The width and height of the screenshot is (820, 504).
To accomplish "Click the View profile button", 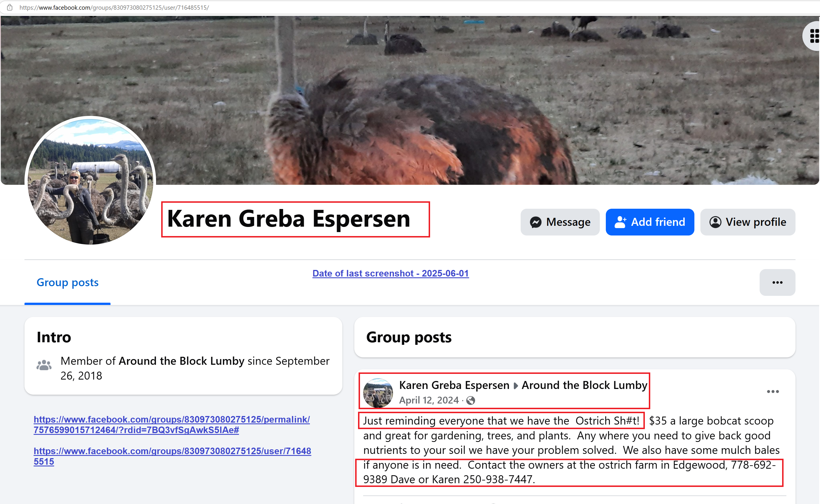I will coord(748,222).
